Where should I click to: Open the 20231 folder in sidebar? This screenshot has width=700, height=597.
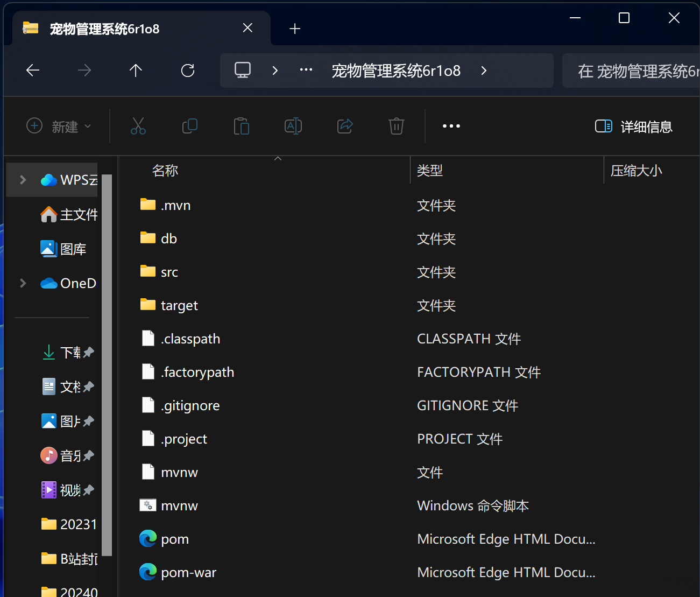[69, 524]
